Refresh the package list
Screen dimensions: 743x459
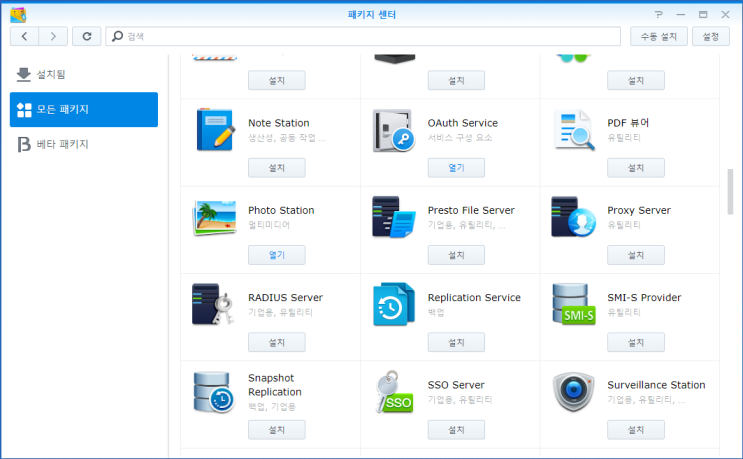pos(87,36)
